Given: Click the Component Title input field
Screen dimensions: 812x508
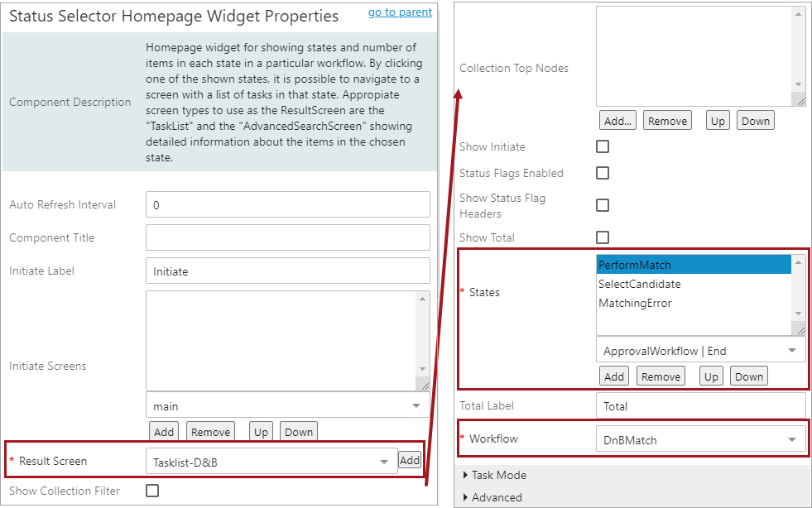Looking at the screenshot, I should tap(287, 237).
